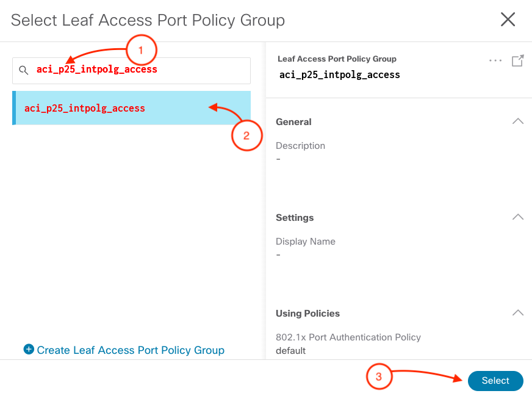The image size is (532, 399).
Task: Click the General section heading
Action: 293,122
